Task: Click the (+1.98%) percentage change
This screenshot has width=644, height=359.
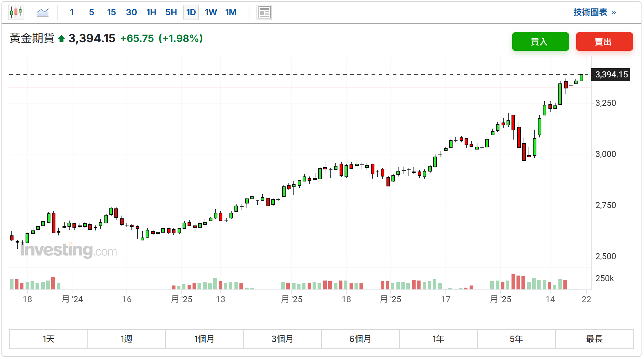Action: click(181, 38)
